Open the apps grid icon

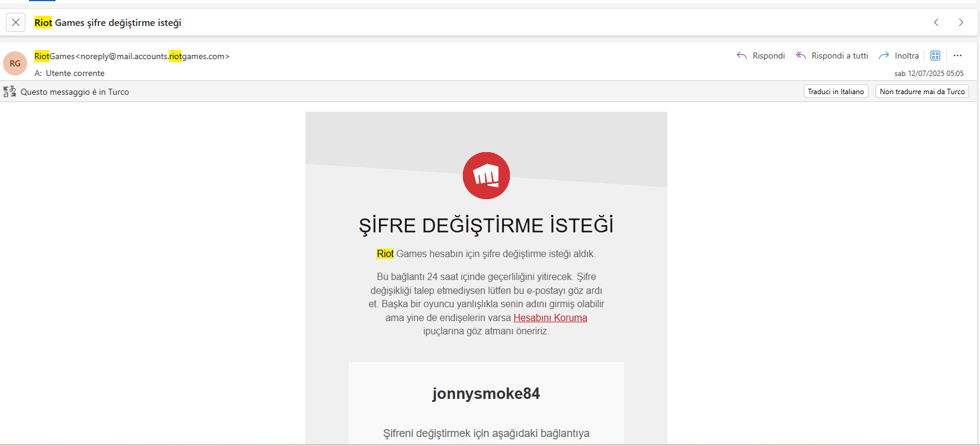(x=935, y=56)
